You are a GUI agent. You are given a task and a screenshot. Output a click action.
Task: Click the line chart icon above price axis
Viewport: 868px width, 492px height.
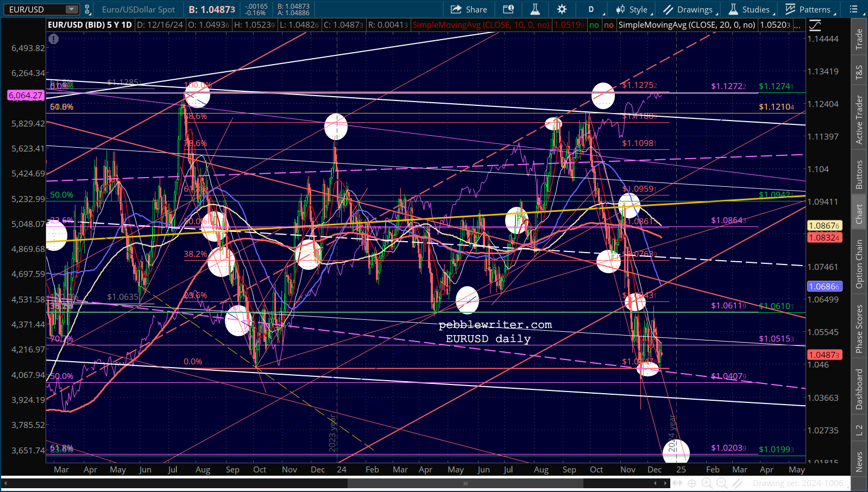[815, 25]
